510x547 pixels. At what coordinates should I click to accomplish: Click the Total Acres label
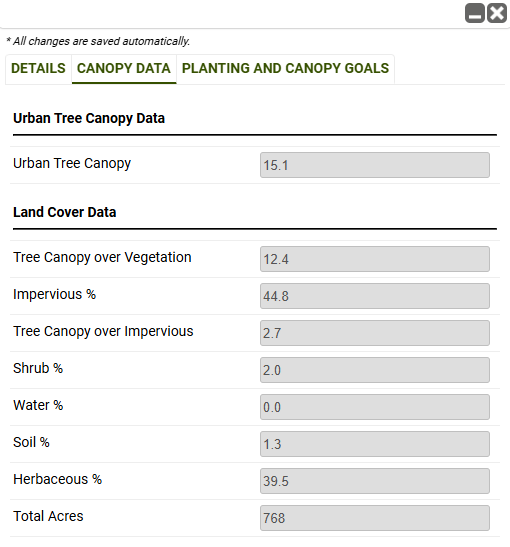coord(48,516)
